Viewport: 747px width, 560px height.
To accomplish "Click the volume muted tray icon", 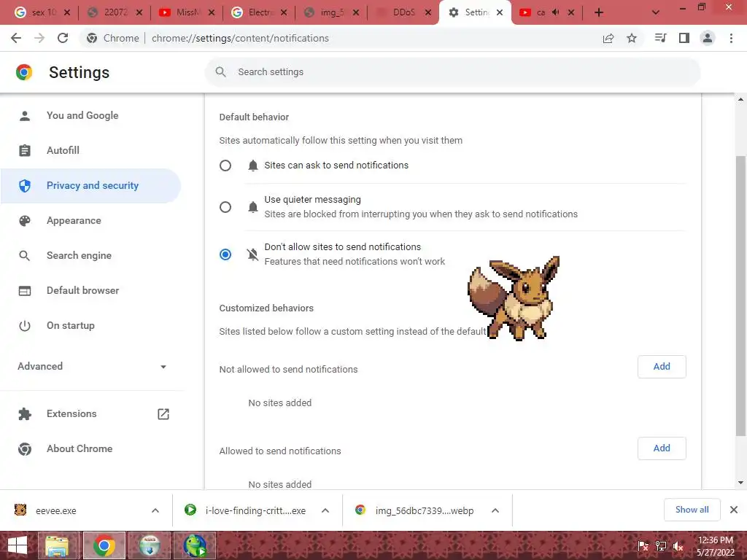I will (x=678, y=546).
